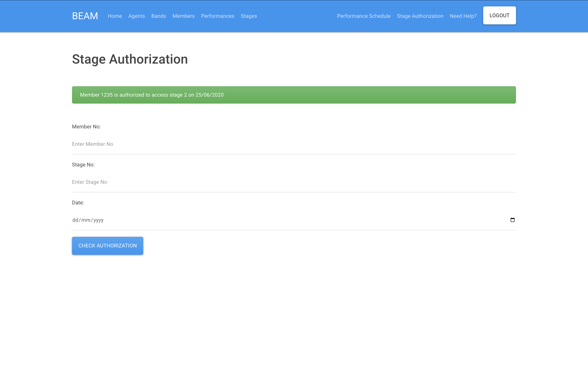Open the Members section

click(183, 16)
